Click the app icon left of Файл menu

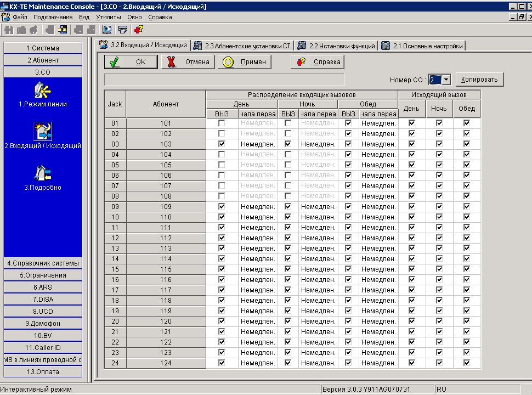coord(6,17)
